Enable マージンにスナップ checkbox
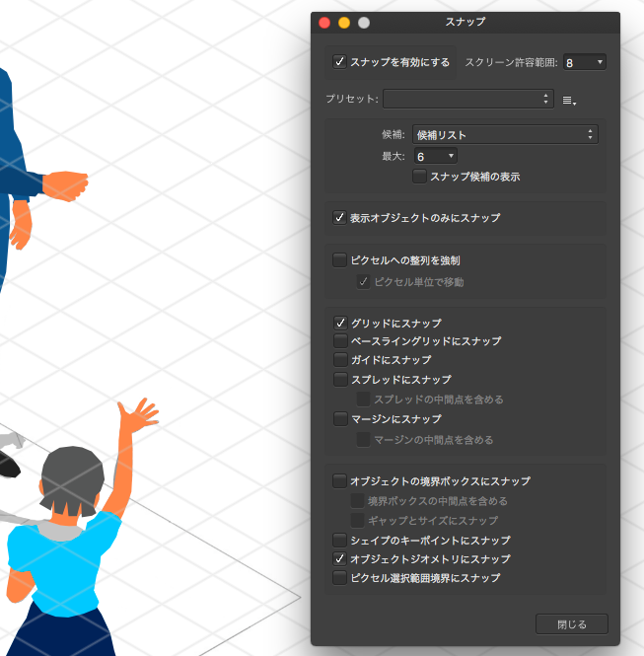 pos(340,419)
